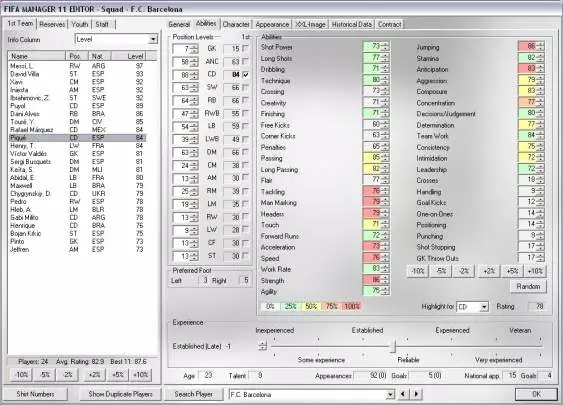The width and height of the screenshot is (563, 405).
Task: Tick the ST 1st position checkbox
Action: (245, 256)
